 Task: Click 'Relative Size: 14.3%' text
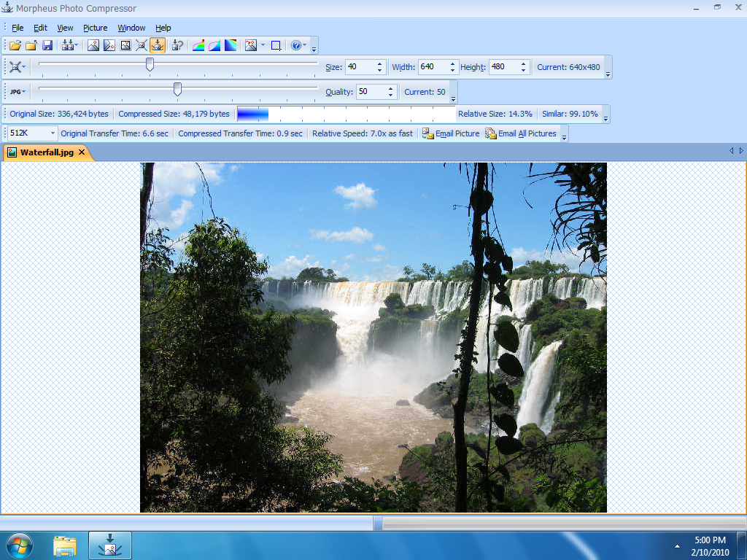tap(495, 114)
